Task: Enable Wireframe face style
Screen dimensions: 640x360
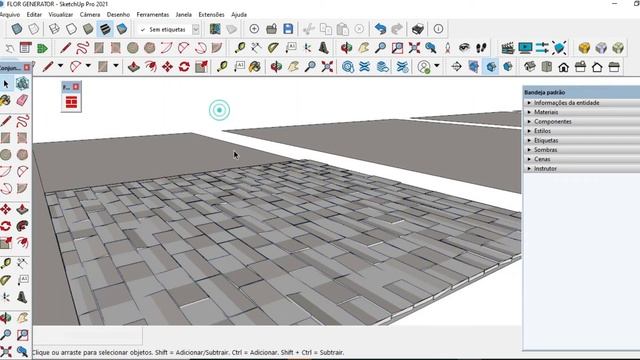Action: tap(54, 29)
